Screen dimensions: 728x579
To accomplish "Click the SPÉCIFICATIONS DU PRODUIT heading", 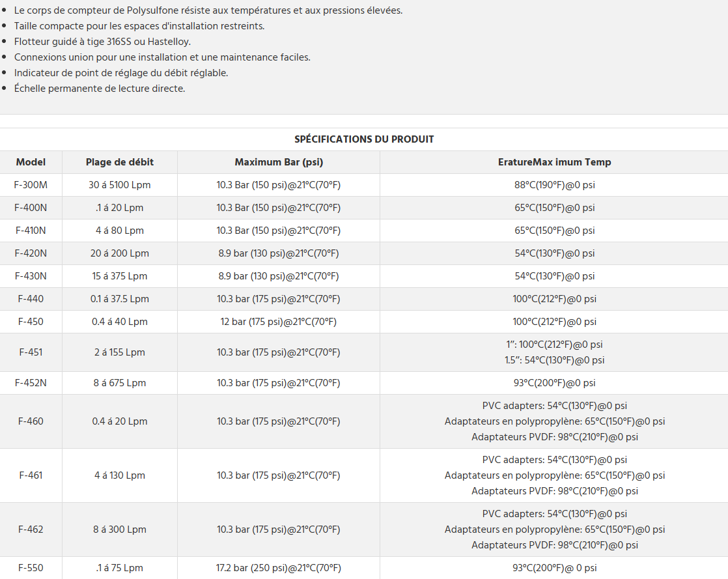I will [x=364, y=139].
